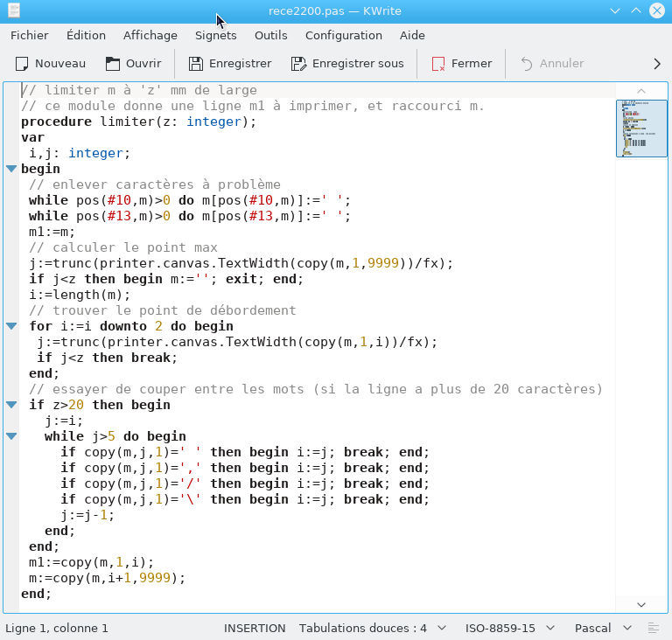Viewport: 672px width, 640px height.
Task: Click the Enregistrer sous button label
Action: (358, 64)
